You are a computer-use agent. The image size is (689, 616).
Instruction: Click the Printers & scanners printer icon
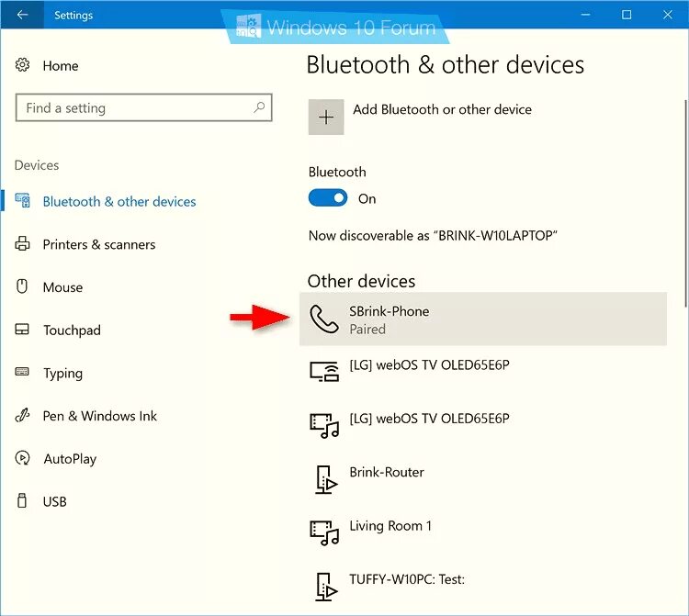click(x=22, y=243)
